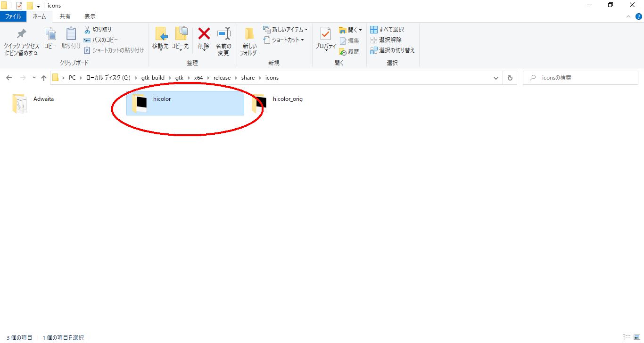Viewport: 644px width, 343px height.
Task: Create a new folder
Action: coord(249,40)
